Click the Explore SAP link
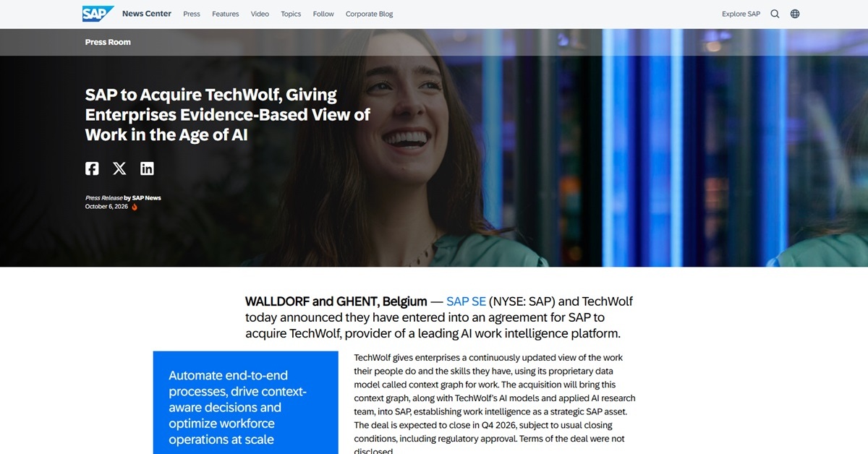 tap(741, 14)
